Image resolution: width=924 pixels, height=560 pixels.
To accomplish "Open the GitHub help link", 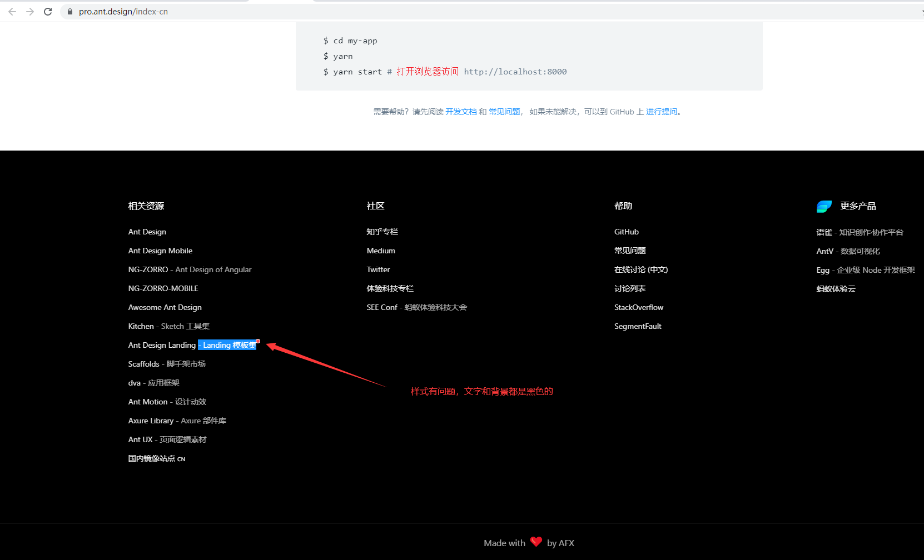I will click(x=626, y=232).
